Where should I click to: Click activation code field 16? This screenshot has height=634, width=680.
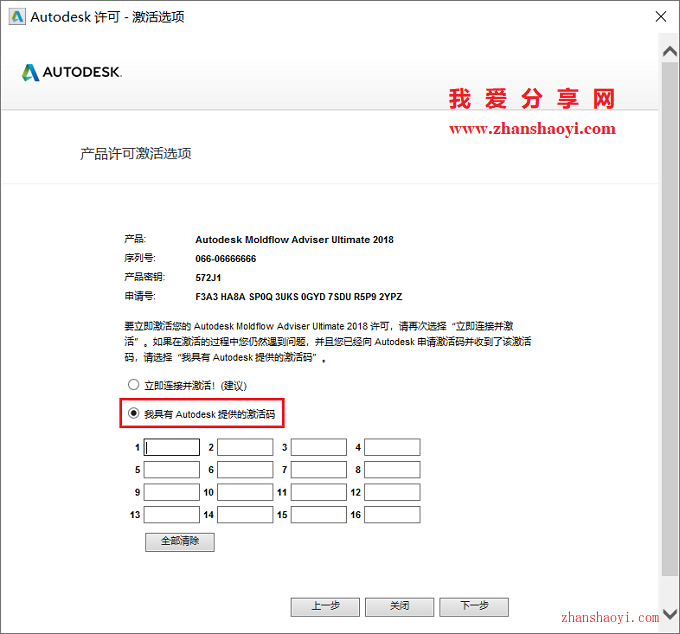pos(392,515)
